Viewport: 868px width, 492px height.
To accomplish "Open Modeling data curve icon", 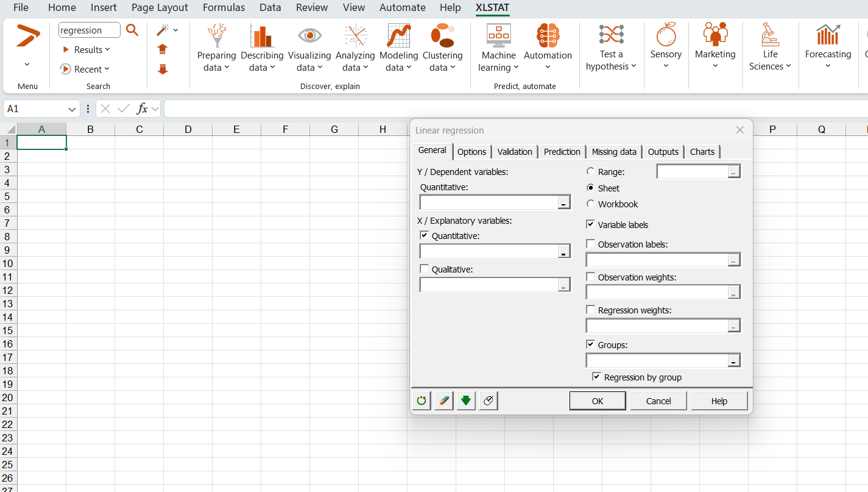I will pyautogui.click(x=399, y=35).
